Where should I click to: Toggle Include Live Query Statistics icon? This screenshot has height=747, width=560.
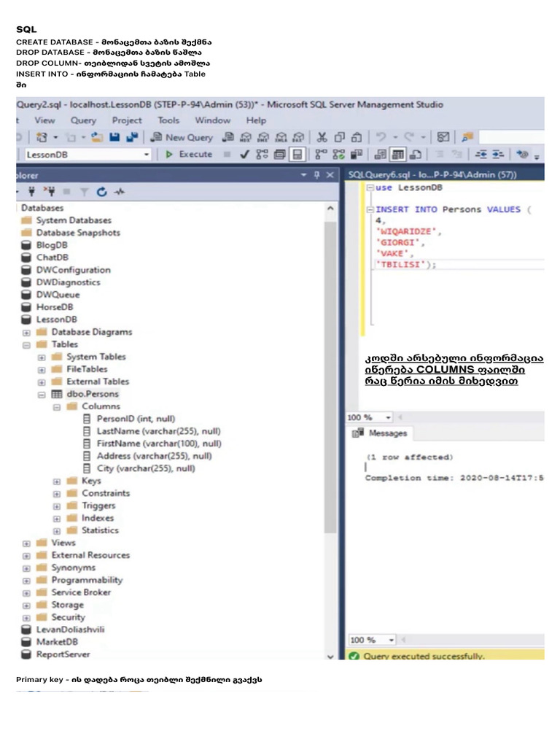(x=338, y=155)
